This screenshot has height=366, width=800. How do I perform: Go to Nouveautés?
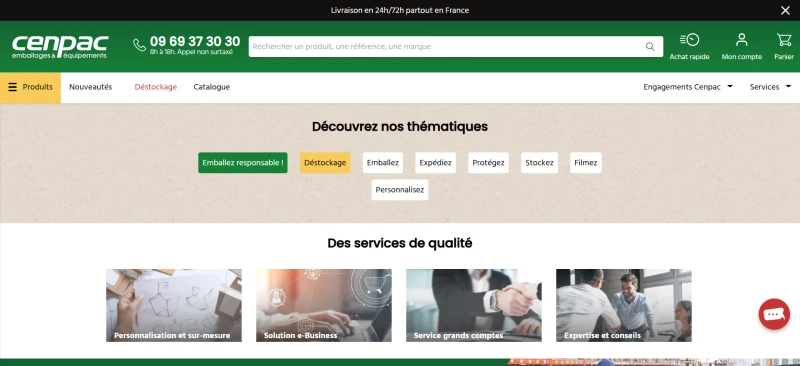[x=91, y=87]
